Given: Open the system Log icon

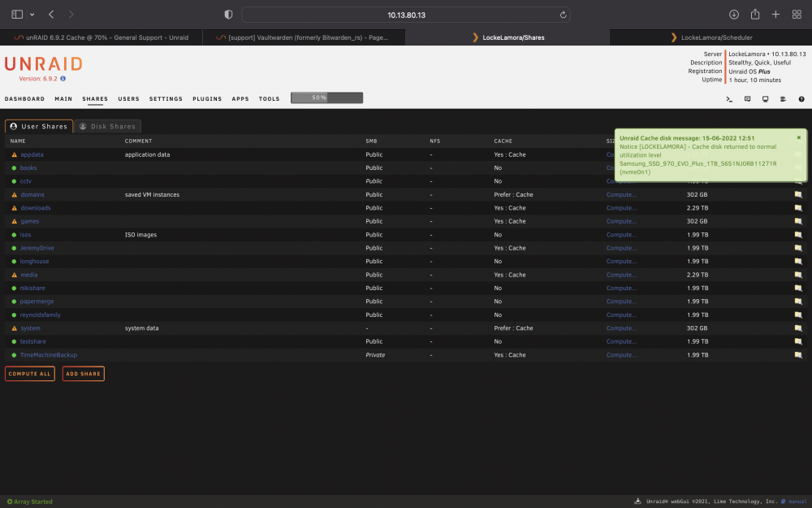Looking at the screenshot, I should [x=783, y=99].
